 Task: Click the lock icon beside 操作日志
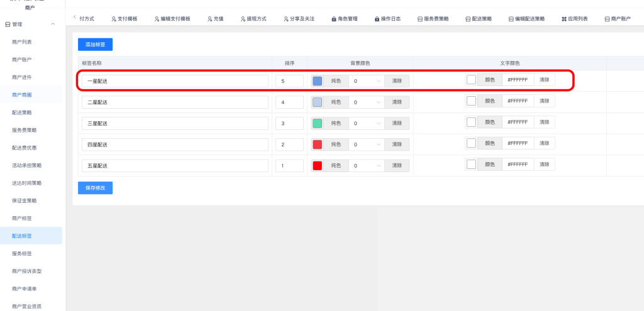tap(377, 19)
